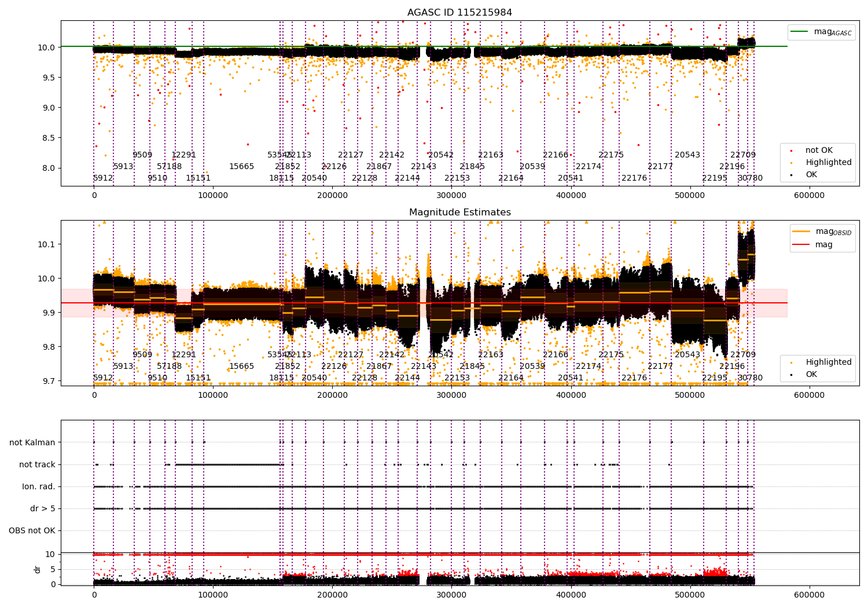The width and height of the screenshot is (868, 608).
Task: Click obsid label '57188' in the top plot
Action: pyautogui.click(x=170, y=167)
